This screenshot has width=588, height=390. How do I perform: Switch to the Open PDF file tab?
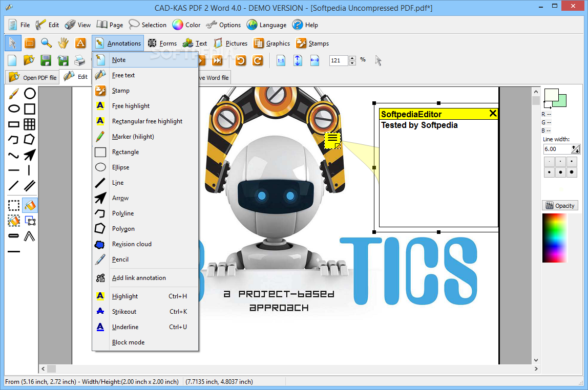pyautogui.click(x=33, y=77)
